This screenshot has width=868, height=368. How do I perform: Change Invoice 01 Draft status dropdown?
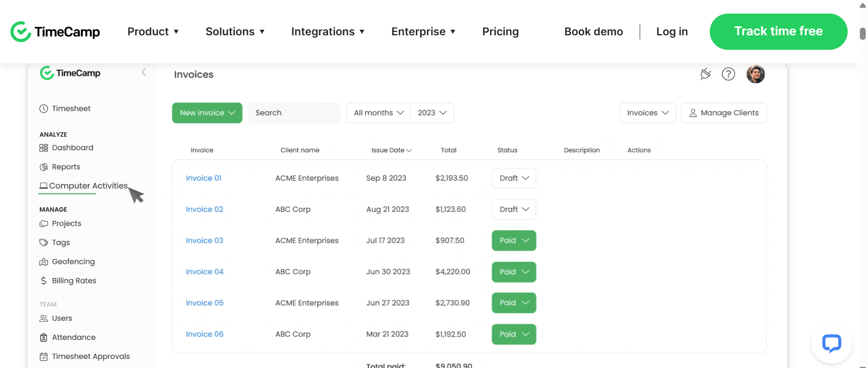514,178
